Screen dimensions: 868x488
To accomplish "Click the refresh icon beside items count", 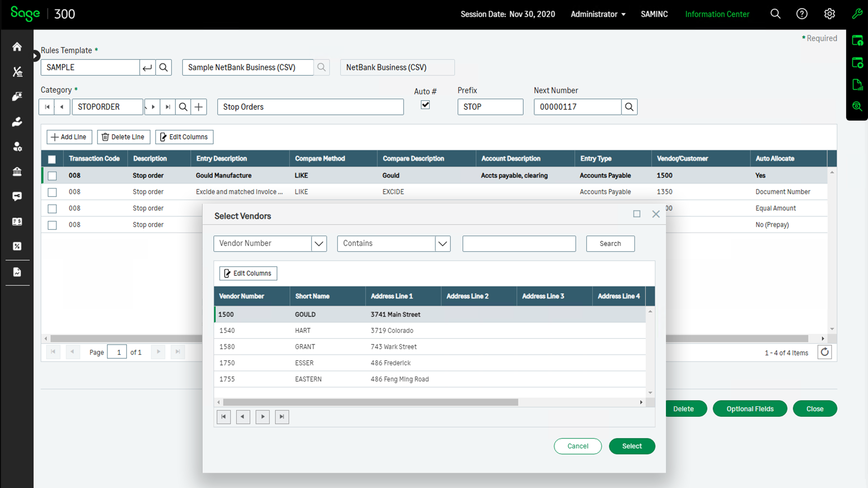I will [x=825, y=352].
